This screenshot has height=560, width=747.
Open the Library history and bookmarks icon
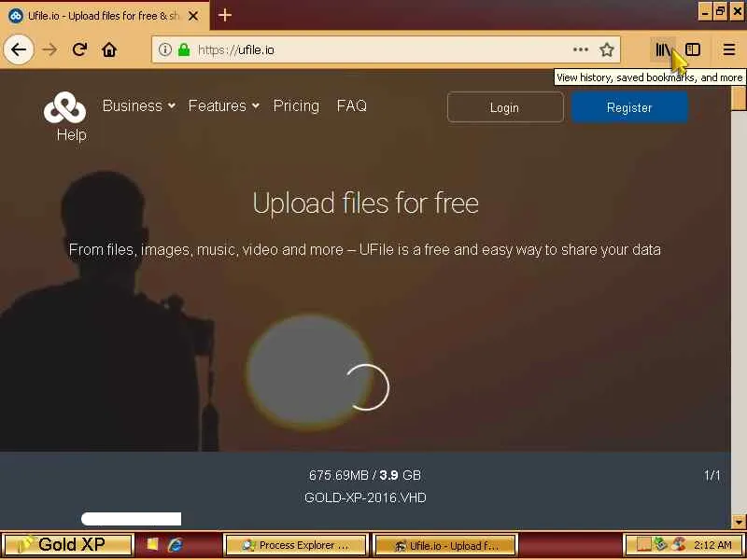(663, 49)
